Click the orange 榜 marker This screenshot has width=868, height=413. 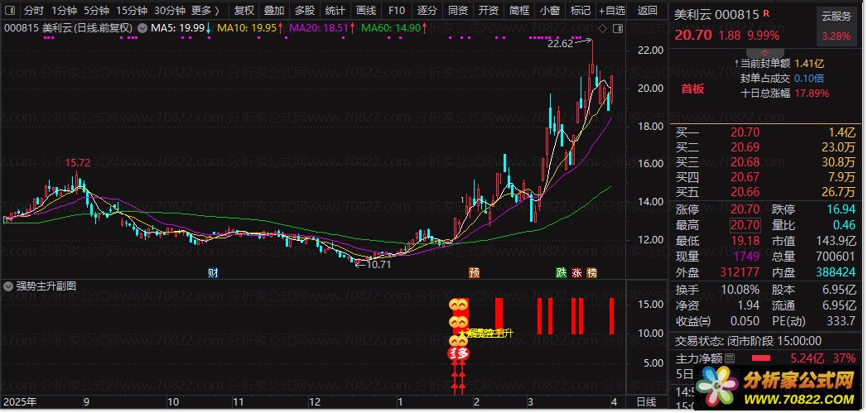[x=592, y=272]
